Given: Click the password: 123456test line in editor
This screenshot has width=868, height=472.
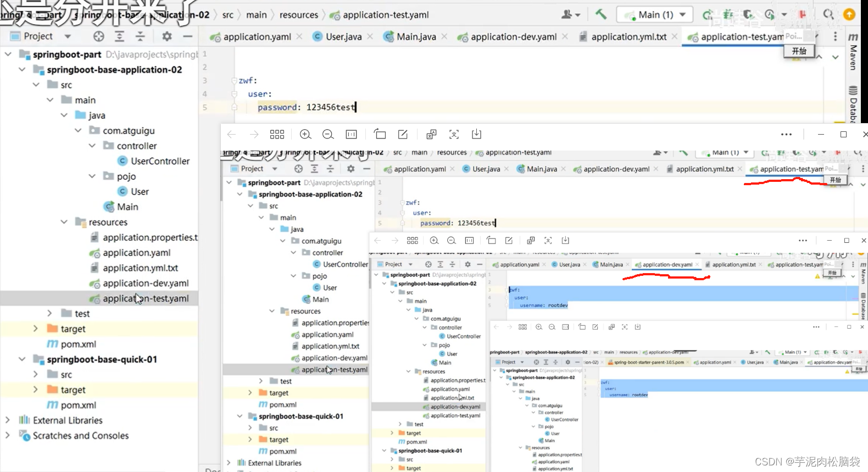Looking at the screenshot, I should 307,107.
